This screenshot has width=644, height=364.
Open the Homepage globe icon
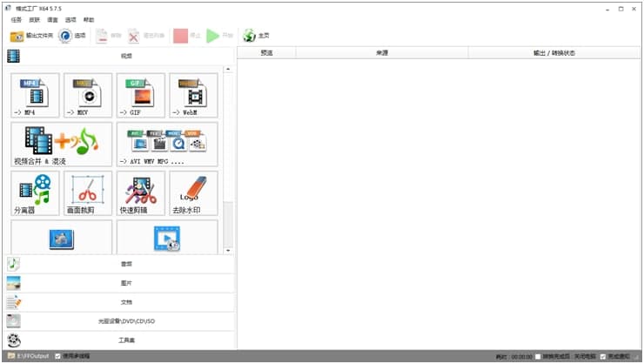[249, 36]
